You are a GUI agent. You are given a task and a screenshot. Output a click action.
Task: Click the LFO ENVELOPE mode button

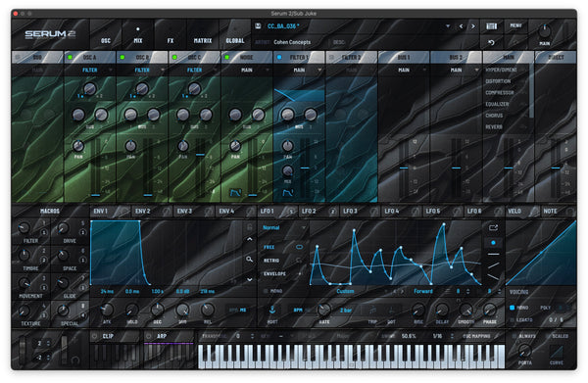pyautogui.click(x=274, y=274)
